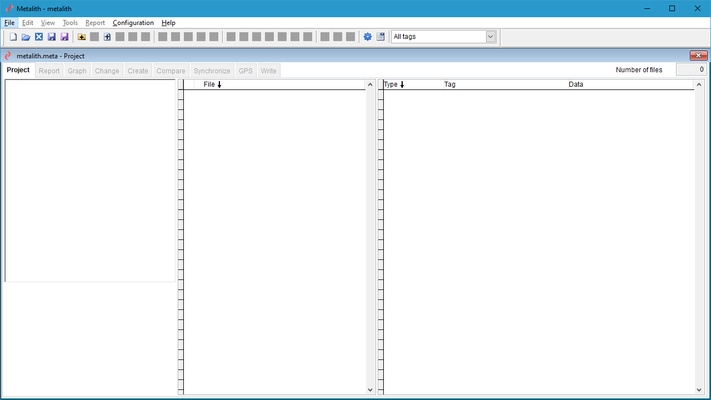Click the Add file plus icon
711x400 pixels.
(107, 37)
